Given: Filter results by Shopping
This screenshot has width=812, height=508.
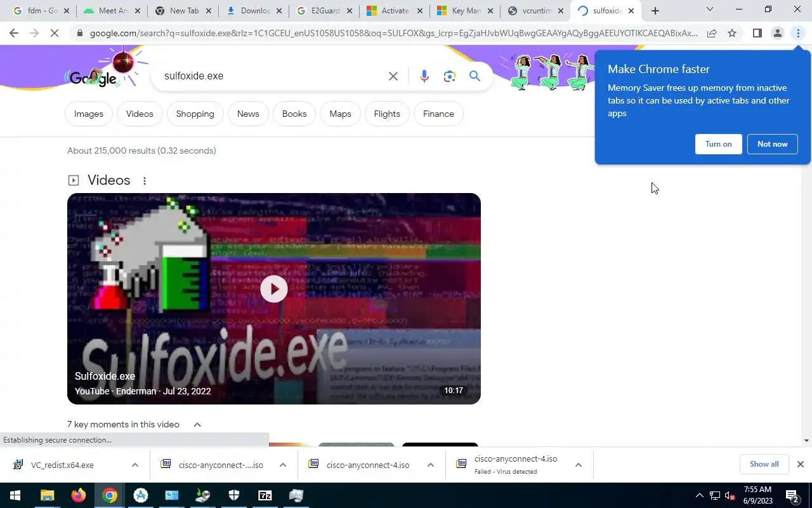Looking at the screenshot, I should point(195,114).
